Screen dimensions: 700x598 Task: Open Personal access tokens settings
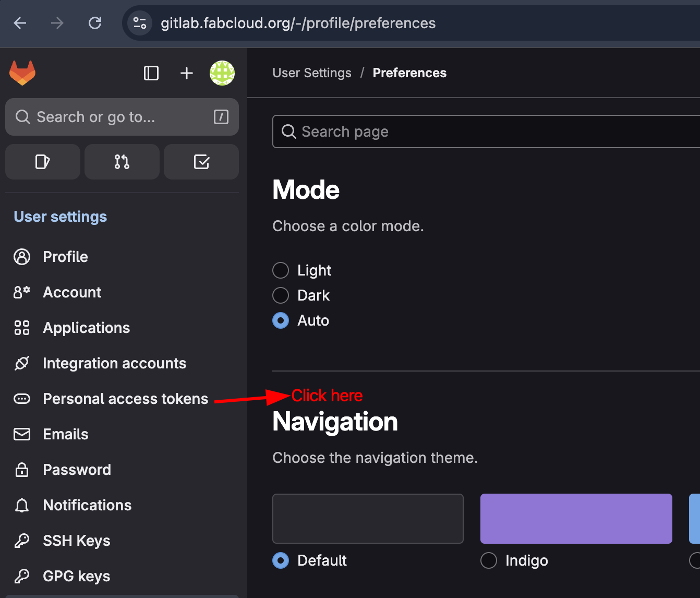[125, 399]
